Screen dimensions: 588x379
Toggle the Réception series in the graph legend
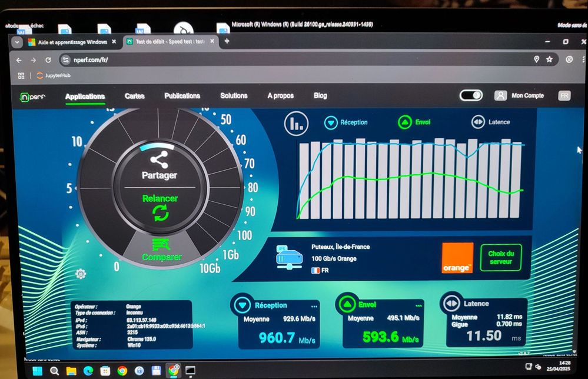tap(346, 122)
